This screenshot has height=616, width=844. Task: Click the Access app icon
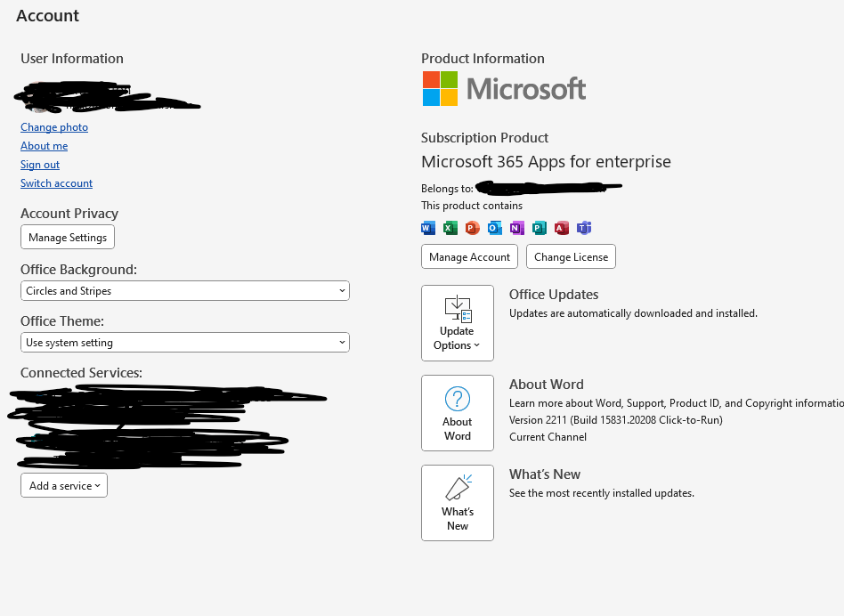point(562,228)
